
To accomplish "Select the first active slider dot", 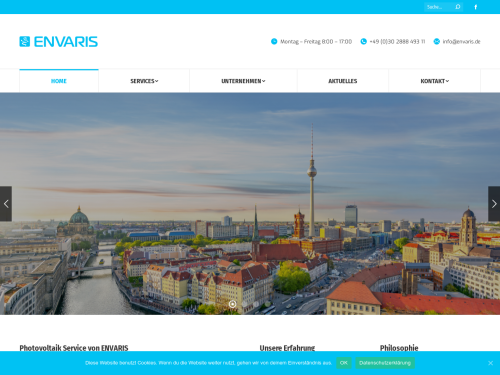I will coord(232,304).
